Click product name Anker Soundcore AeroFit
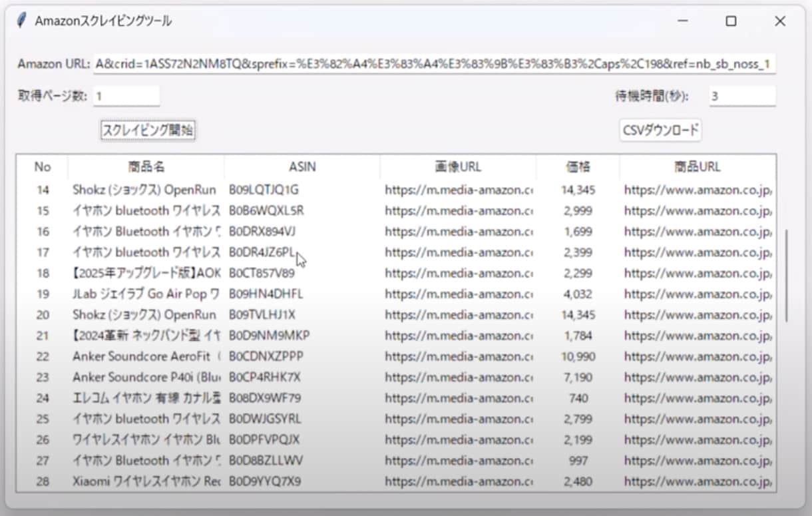This screenshot has width=812, height=516. (x=146, y=356)
